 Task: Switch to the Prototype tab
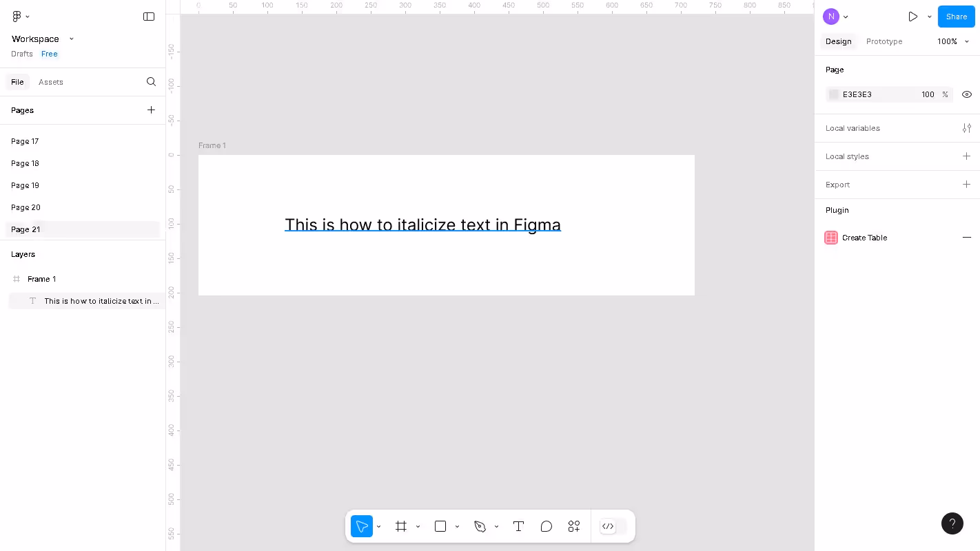(884, 41)
